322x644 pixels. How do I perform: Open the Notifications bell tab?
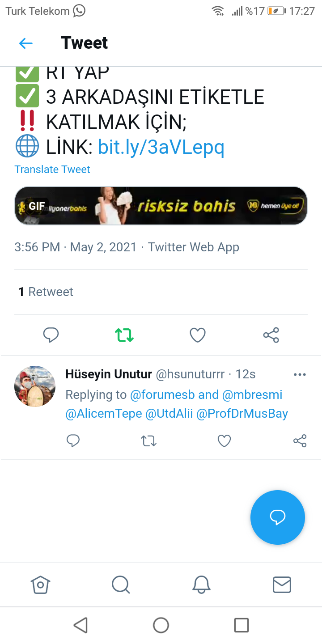click(x=201, y=584)
